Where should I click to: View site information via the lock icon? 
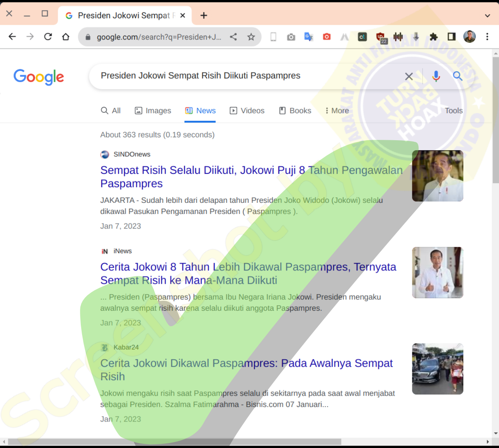[x=87, y=37]
